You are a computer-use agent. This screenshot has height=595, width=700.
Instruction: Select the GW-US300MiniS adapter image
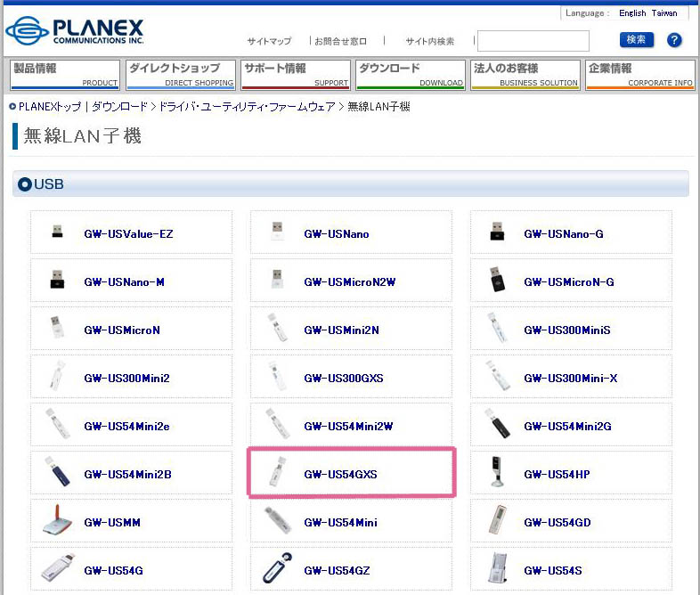[497, 328]
